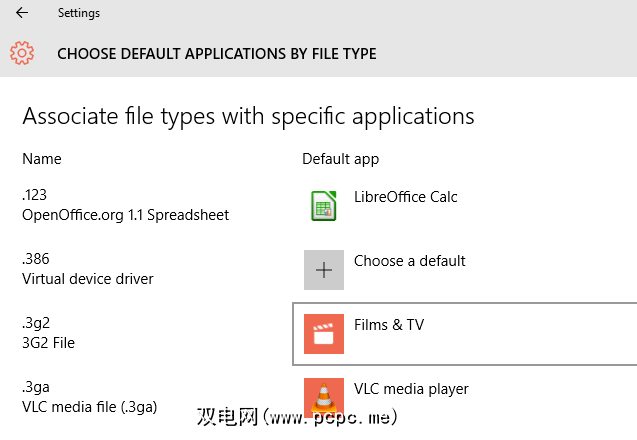This screenshot has width=637, height=440.
Task: Click the Films & TV clapperboard icon
Action: click(323, 334)
